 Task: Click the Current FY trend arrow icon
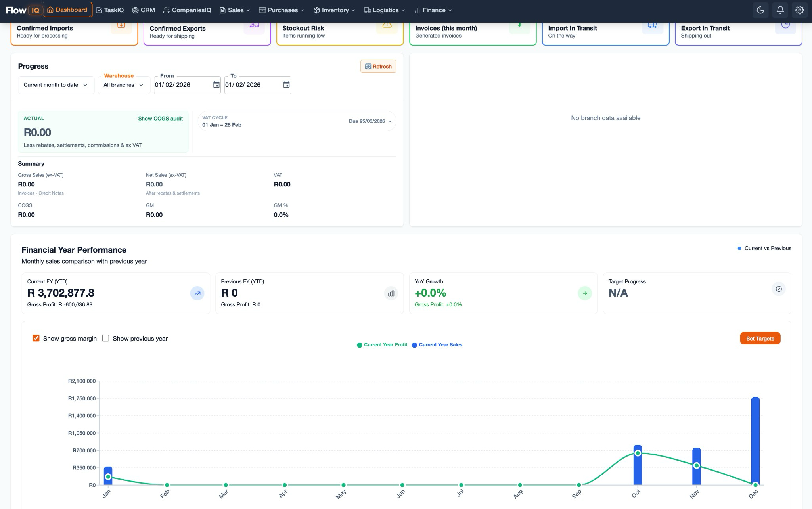197,293
